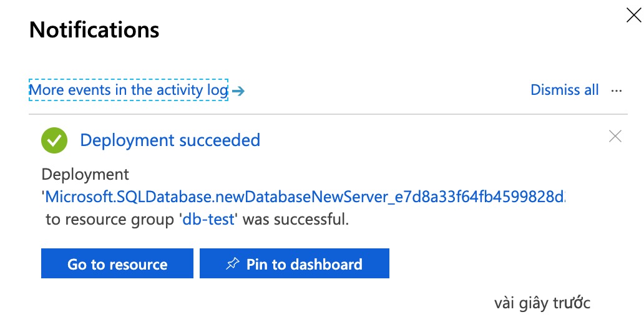The width and height of the screenshot is (644, 322).
Task: Click the green success checkmark icon
Action: (x=54, y=140)
